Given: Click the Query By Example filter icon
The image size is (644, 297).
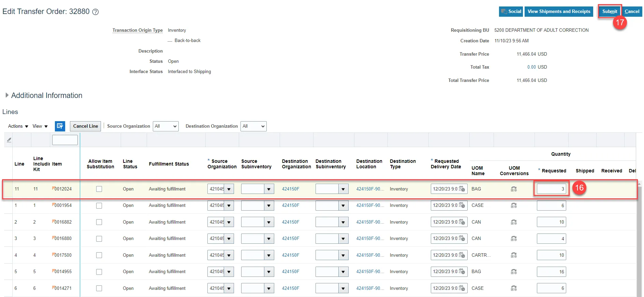Looking at the screenshot, I should point(9,140).
